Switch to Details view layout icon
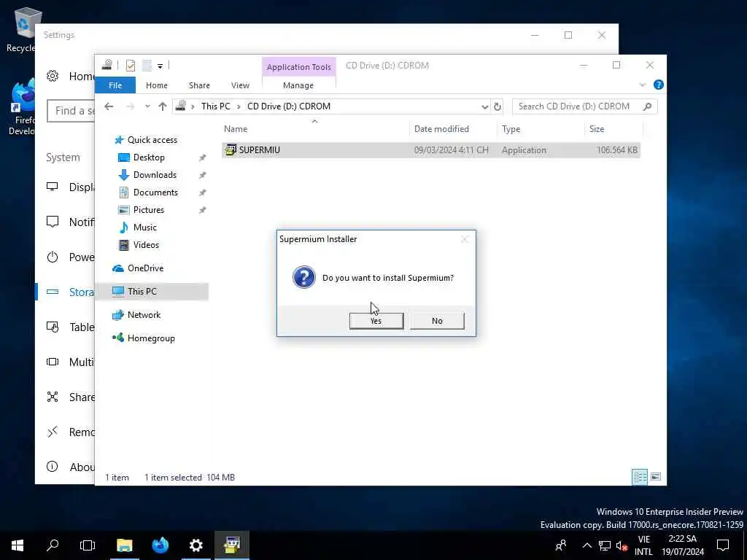The height and width of the screenshot is (560, 747). click(639, 477)
